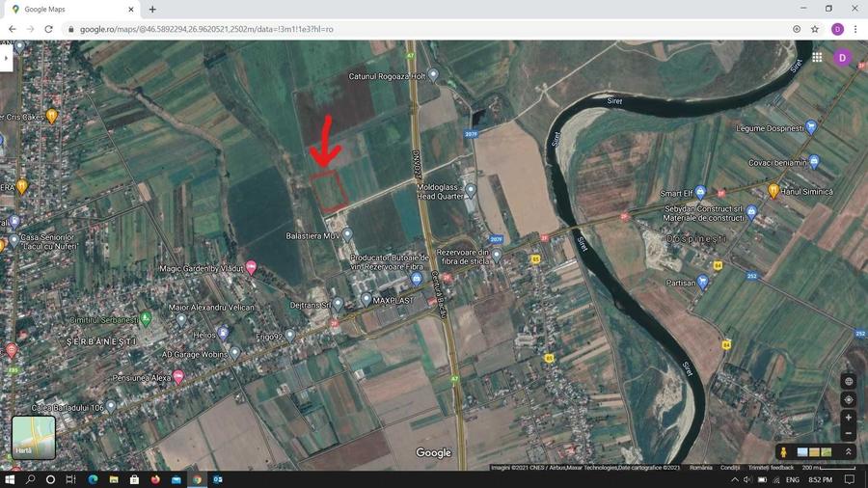This screenshot has width=868, height=488.
Task: Select the Covaci beniamin shop marker
Action: click(814, 162)
